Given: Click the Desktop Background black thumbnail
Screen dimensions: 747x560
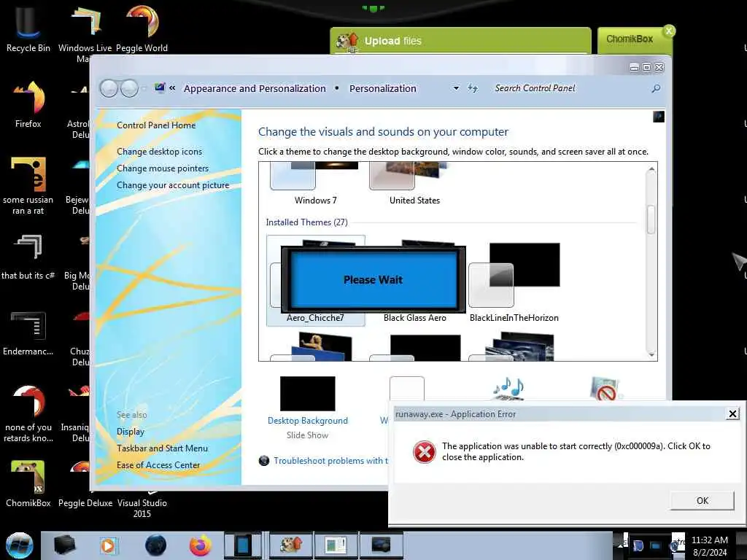Looking at the screenshot, I should pos(307,393).
